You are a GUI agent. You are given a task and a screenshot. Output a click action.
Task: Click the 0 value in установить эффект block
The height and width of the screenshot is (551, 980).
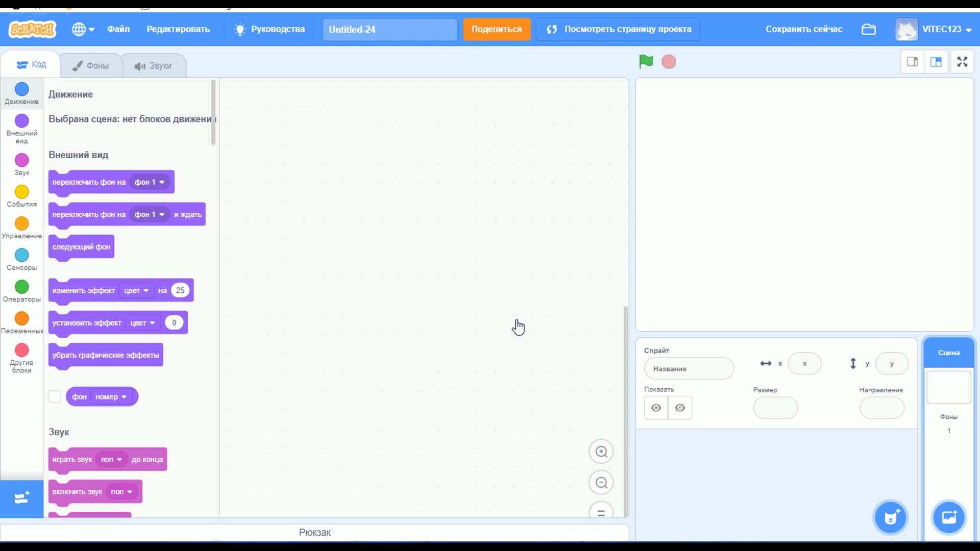pos(174,322)
